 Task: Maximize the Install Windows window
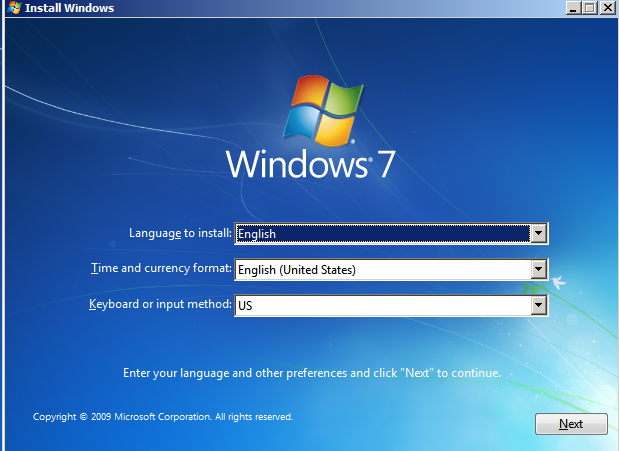[590, 8]
